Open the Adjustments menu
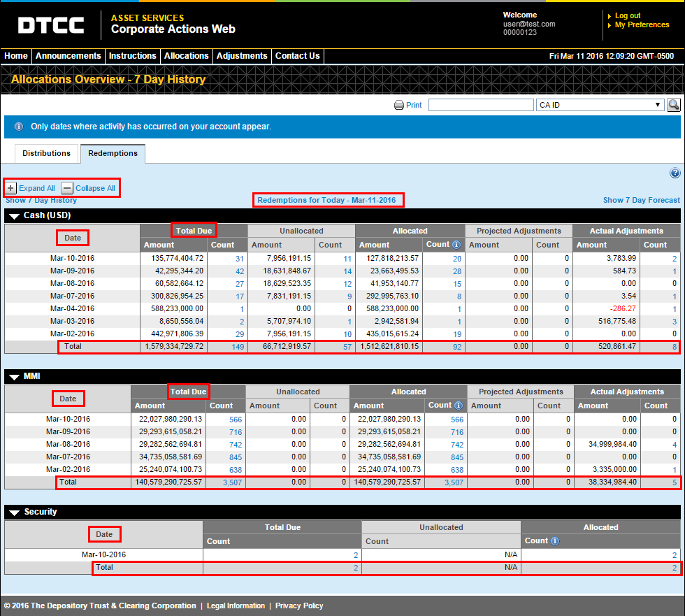 click(242, 56)
